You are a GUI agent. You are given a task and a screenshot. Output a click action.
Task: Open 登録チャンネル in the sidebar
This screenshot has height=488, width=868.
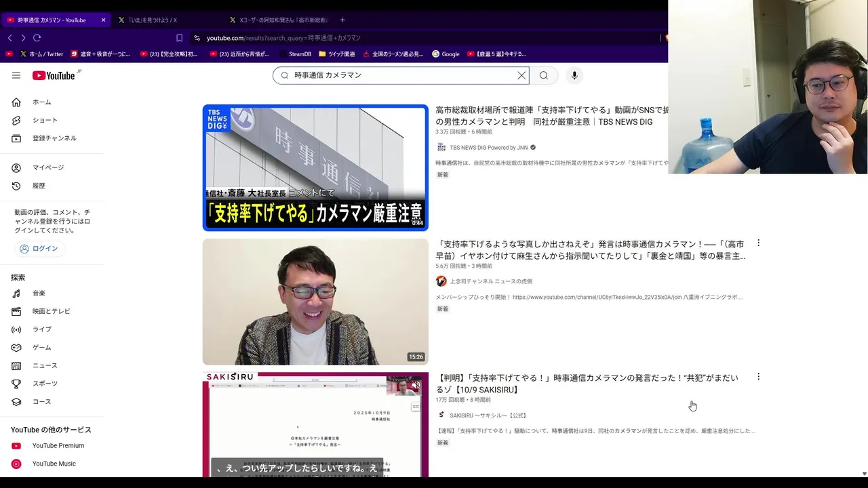pyautogui.click(x=54, y=138)
